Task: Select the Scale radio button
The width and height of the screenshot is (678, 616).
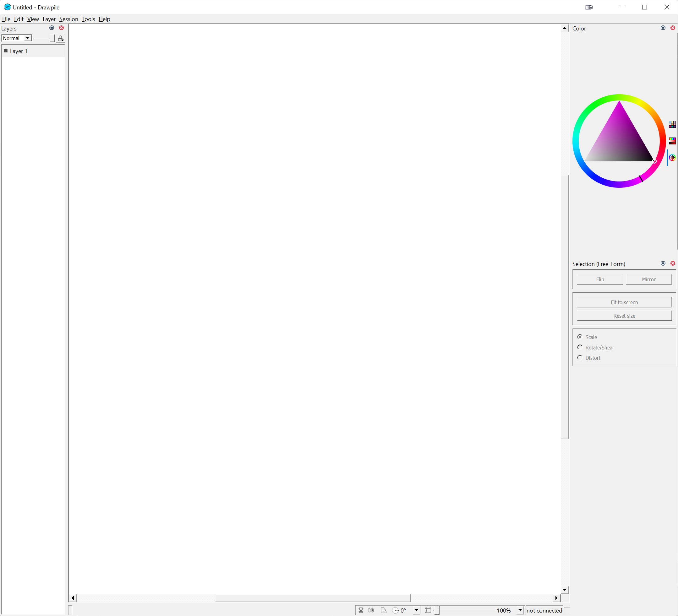Action: (580, 337)
